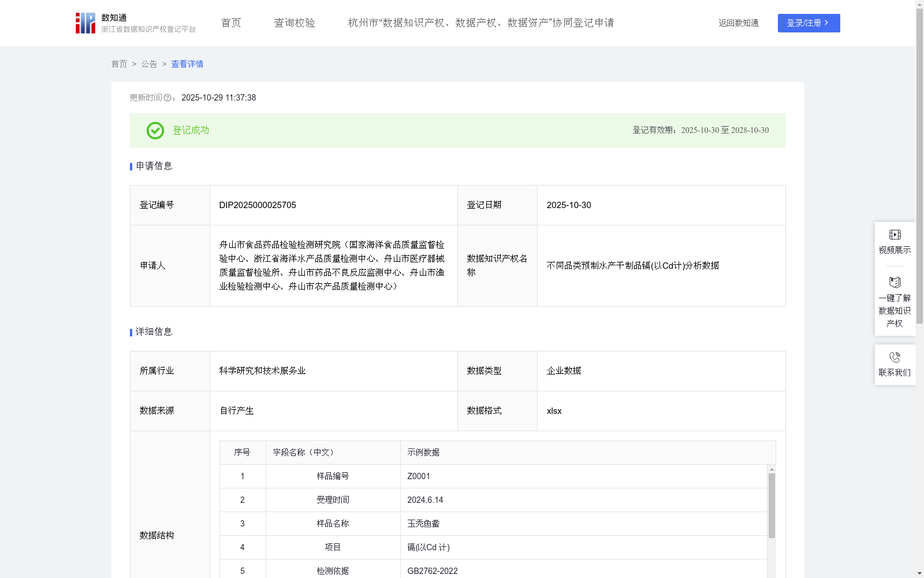The image size is (924, 578).
Task: Click the data table scroll-up arrow
Action: 772,469
